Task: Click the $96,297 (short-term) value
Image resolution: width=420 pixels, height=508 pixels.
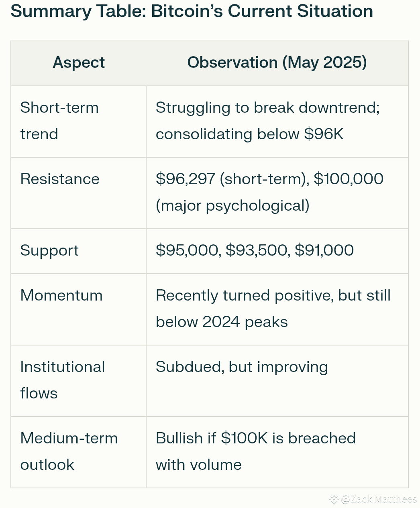Action: (232, 179)
